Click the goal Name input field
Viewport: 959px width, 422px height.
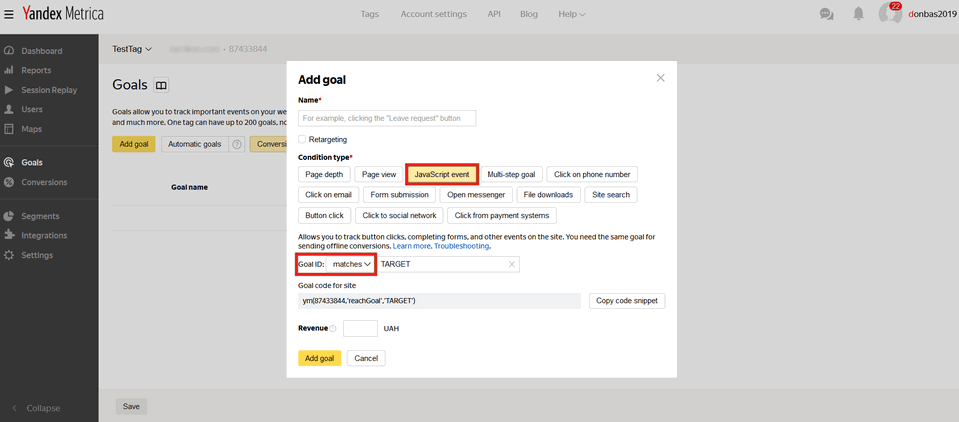(387, 118)
